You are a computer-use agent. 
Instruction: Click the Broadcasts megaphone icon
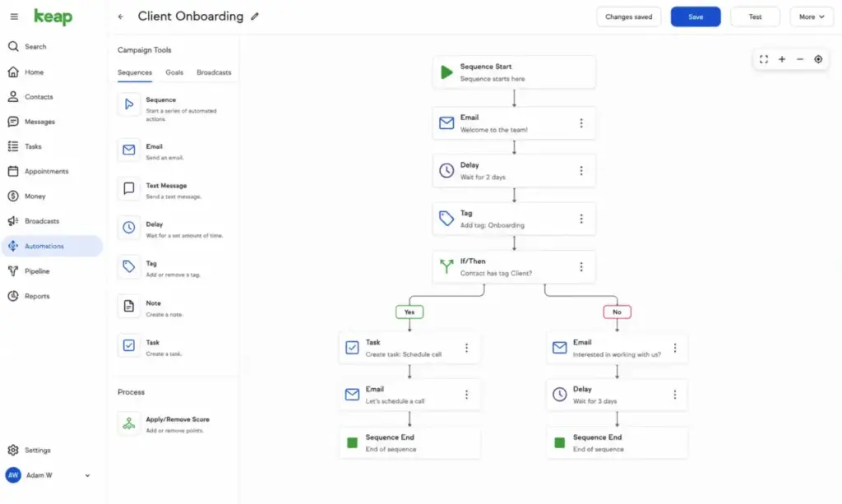pyautogui.click(x=13, y=220)
